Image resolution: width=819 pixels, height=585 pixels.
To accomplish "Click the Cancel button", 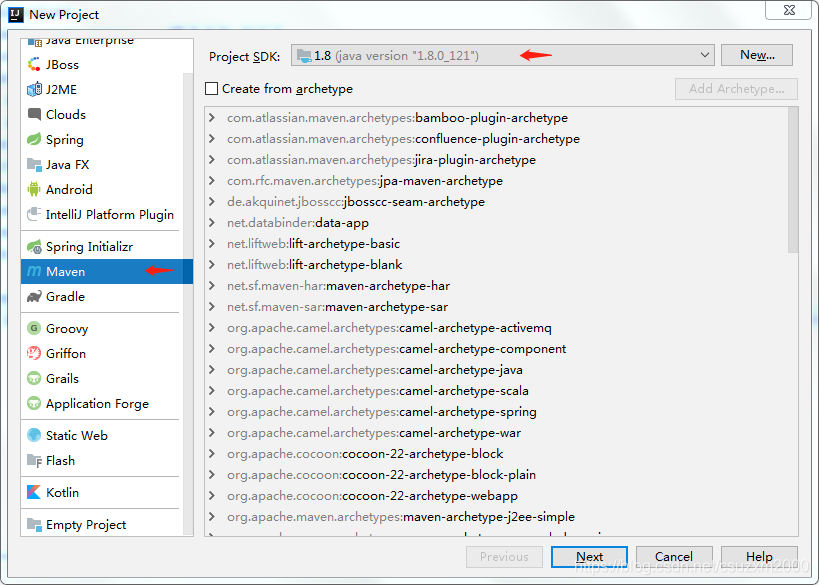I will click(674, 557).
